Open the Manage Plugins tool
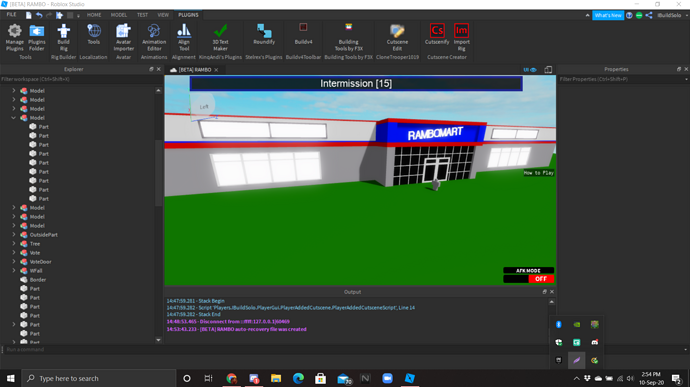The image size is (690, 387). tap(15, 37)
